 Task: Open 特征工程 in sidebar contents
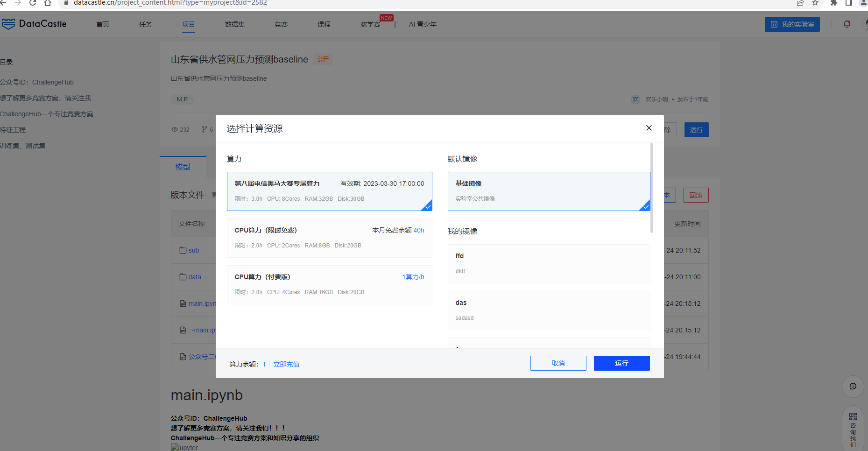[x=13, y=130]
